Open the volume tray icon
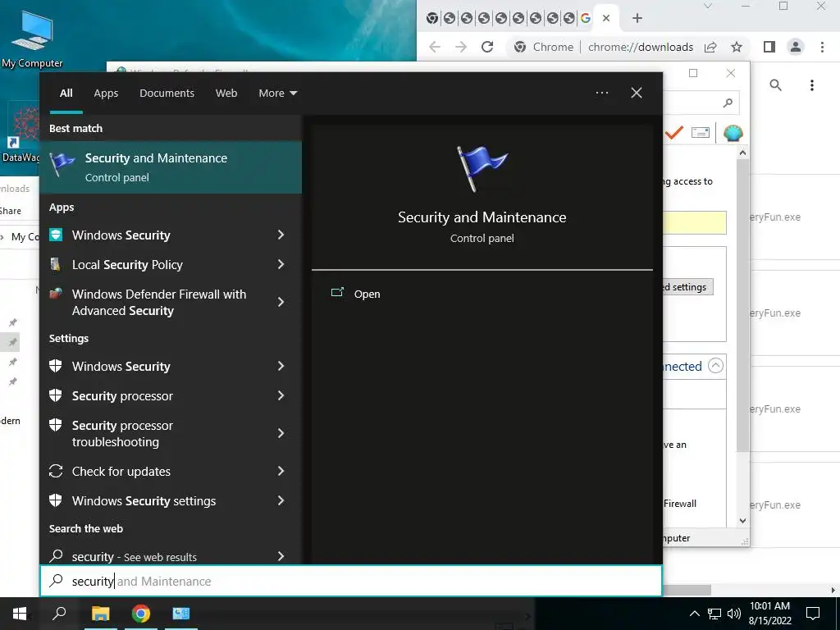The width and height of the screenshot is (840, 630). pos(734,614)
